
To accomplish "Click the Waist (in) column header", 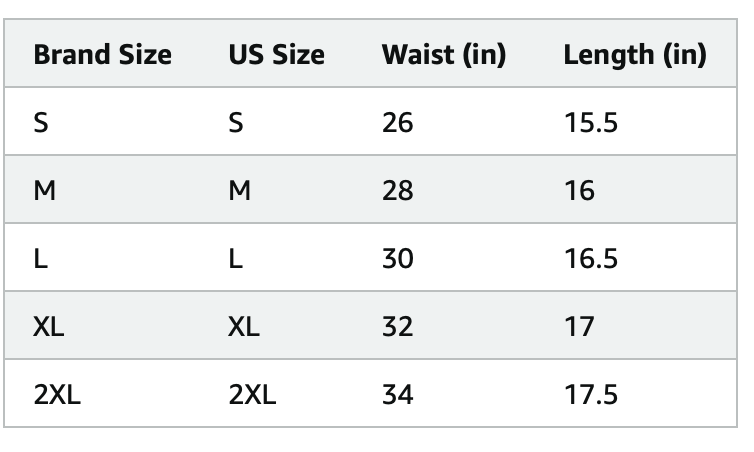I will tap(444, 54).
